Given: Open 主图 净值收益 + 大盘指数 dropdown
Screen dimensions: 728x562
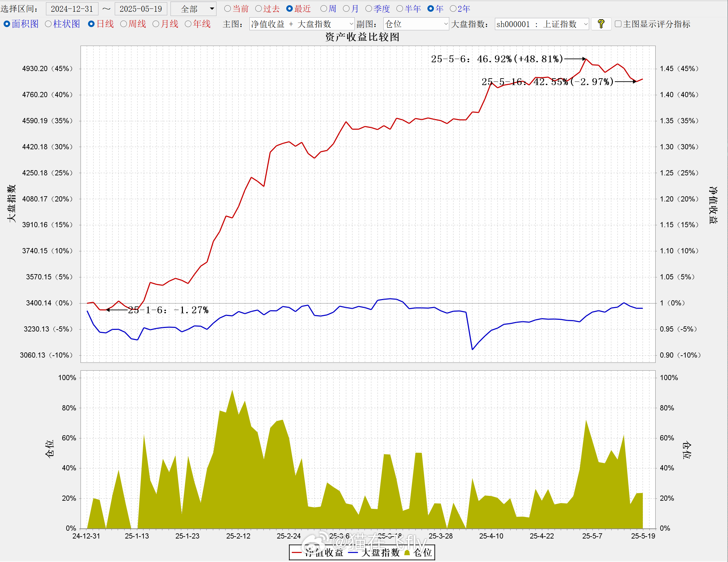Looking at the screenshot, I should (x=302, y=24).
